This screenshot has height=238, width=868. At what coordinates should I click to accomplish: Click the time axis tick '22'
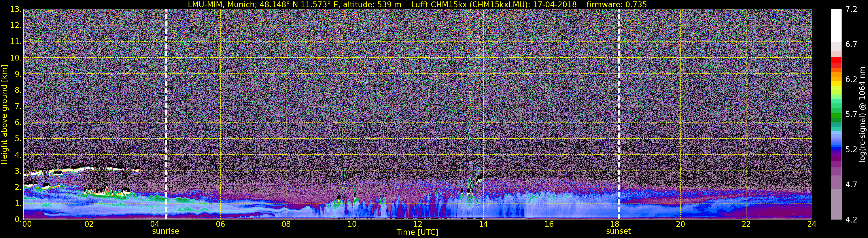tap(746, 224)
